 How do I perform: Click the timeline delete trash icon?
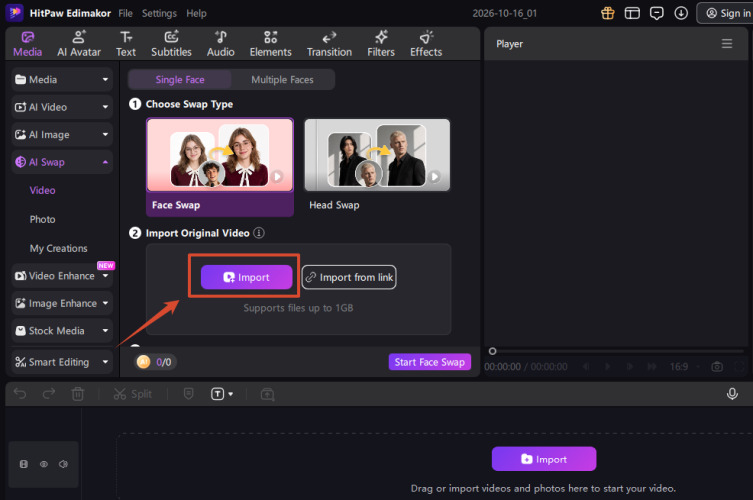click(x=77, y=394)
